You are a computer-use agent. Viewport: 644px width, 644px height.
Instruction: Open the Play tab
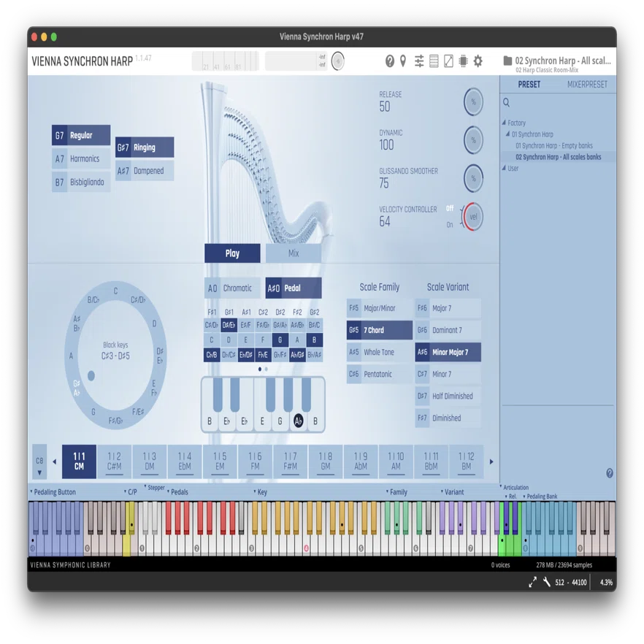pyautogui.click(x=232, y=253)
